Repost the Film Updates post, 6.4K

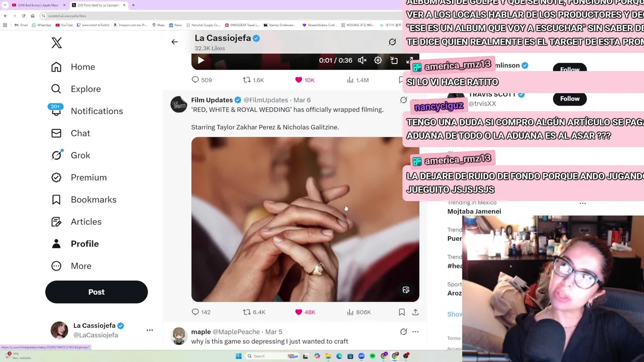[254, 312]
